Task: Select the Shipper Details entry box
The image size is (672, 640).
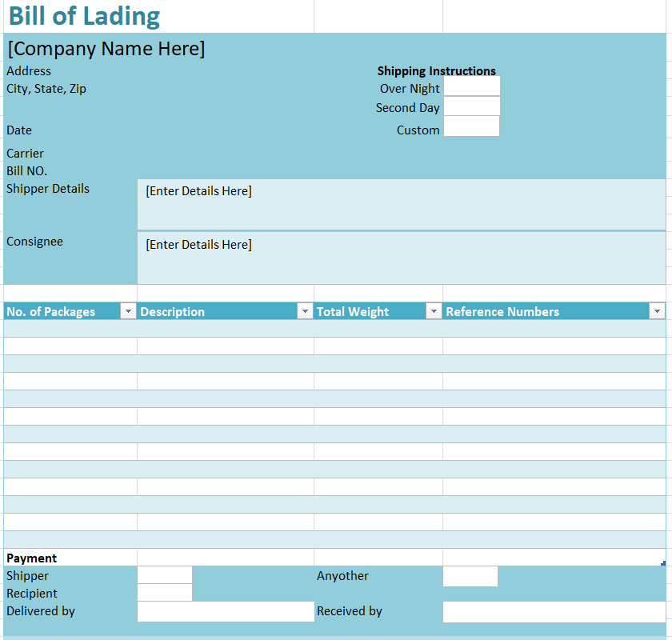Action: [401, 205]
